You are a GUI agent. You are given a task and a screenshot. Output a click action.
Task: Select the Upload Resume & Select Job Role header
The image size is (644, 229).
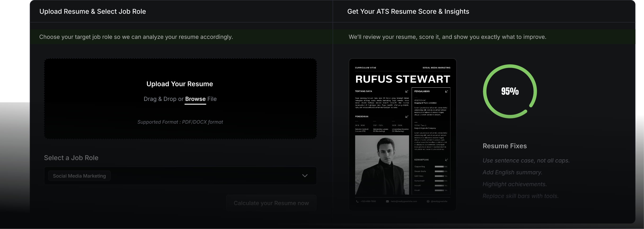point(93,12)
